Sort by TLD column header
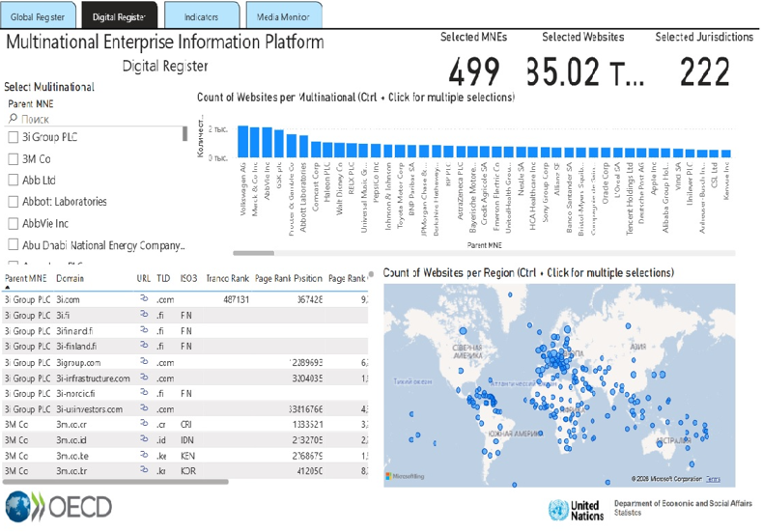Image resolution: width=763 pixels, height=532 pixels. coord(163,278)
